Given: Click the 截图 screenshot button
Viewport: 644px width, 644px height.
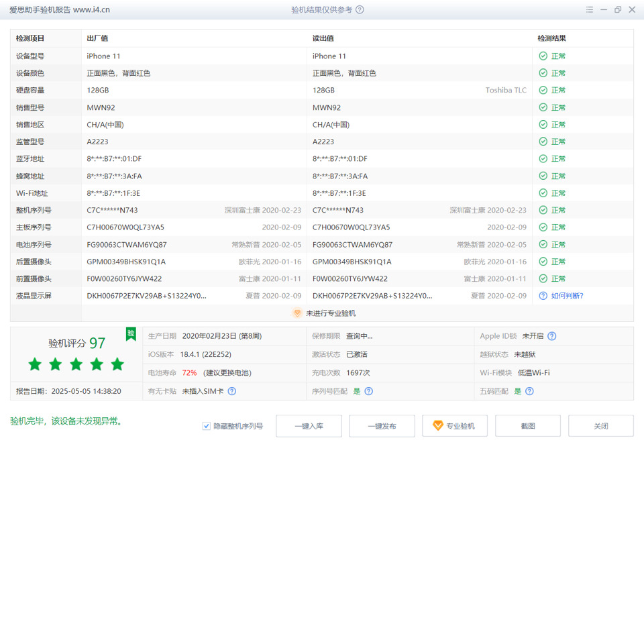Looking at the screenshot, I should pyautogui.click(x=528, y=426).
